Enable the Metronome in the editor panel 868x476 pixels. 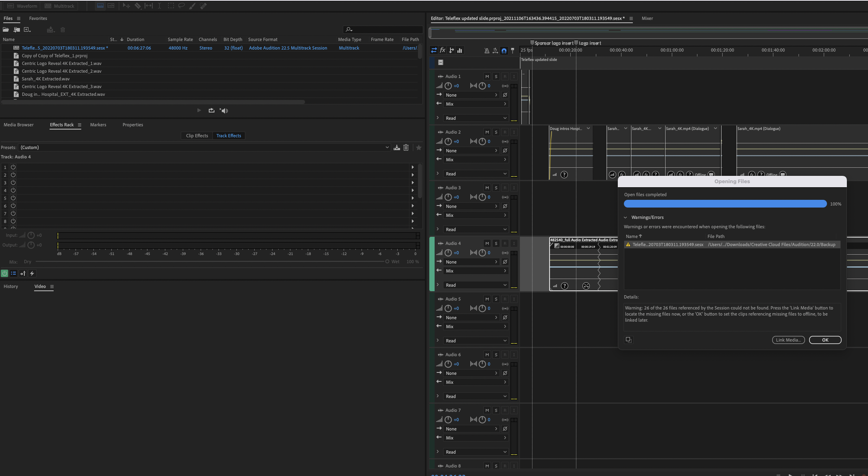487,50
